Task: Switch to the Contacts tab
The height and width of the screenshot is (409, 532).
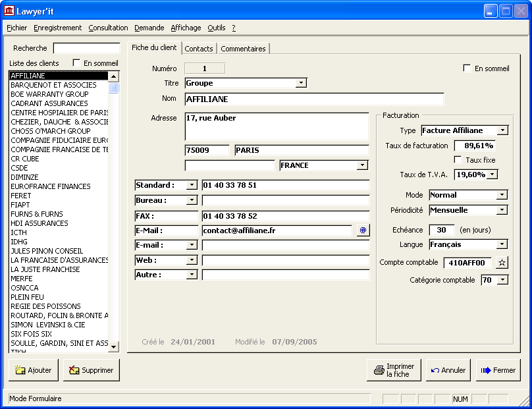Action: click(198, 49)
